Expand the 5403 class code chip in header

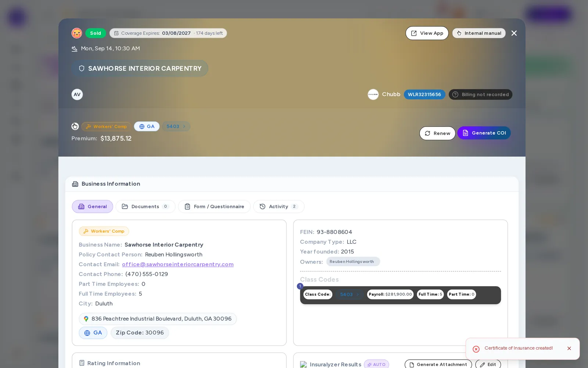(176, 127)
